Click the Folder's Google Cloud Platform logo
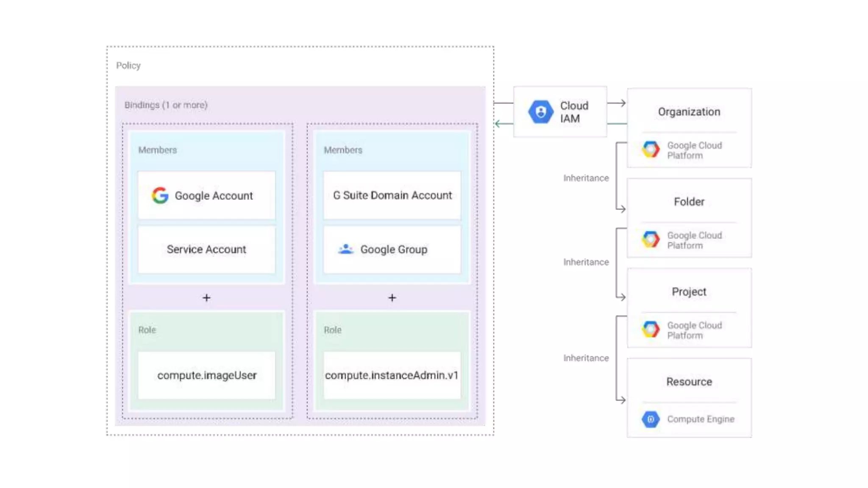868x488 pixels. [651, 239]
